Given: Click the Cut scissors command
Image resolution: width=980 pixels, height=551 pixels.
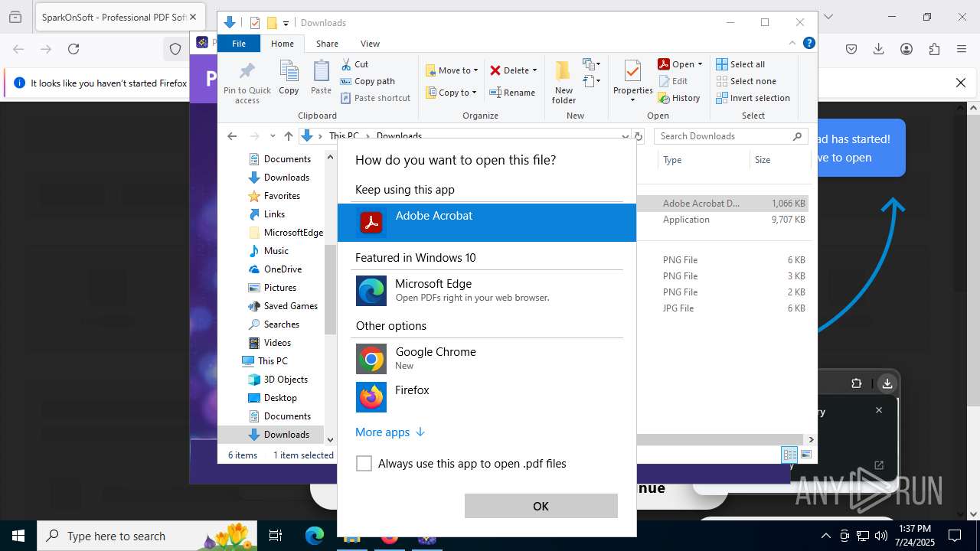Looking at the screenshot, I should [x=355, y=64].
